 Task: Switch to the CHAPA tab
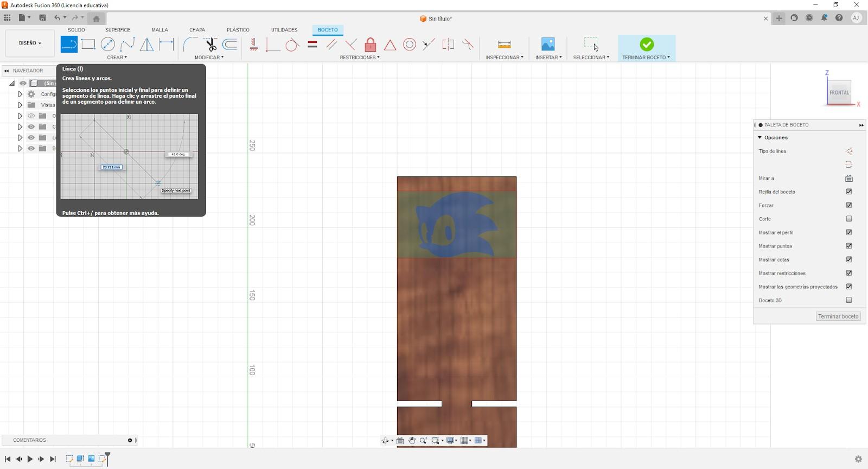pyautogui.click(x=197, y=30)
